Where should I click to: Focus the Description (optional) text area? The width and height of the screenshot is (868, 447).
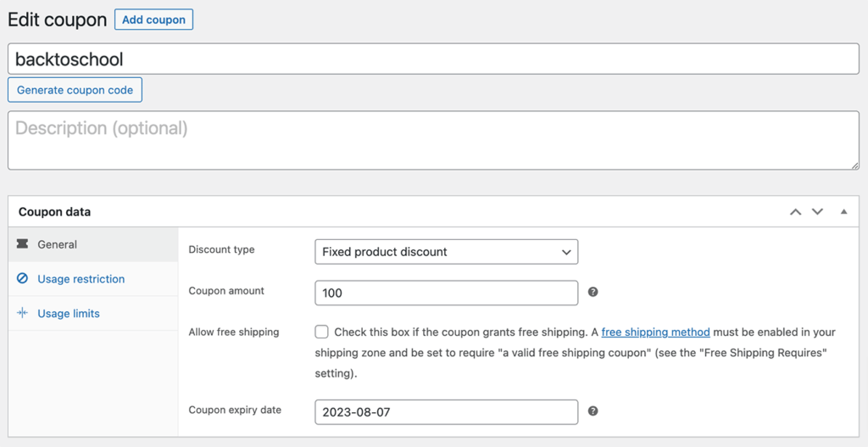click(x=433, y=140)
